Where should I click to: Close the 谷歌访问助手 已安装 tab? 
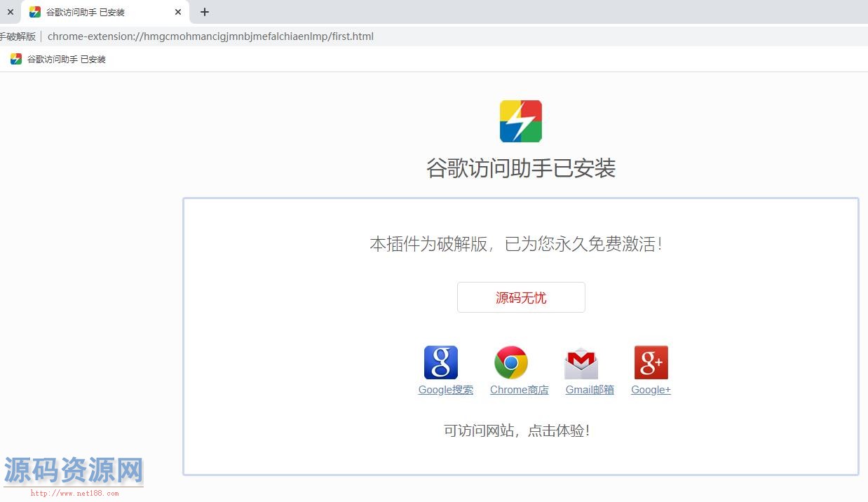coord(178,12)
